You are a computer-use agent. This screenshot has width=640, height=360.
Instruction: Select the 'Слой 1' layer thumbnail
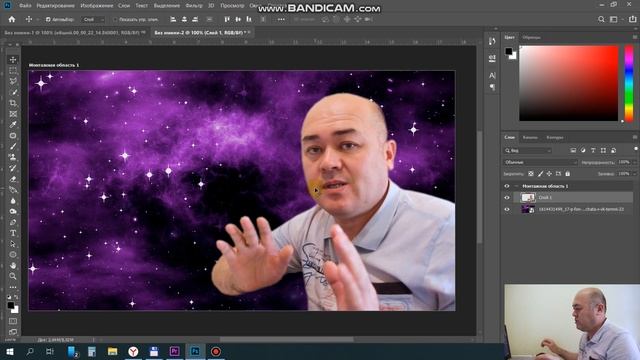click(528, 198)
